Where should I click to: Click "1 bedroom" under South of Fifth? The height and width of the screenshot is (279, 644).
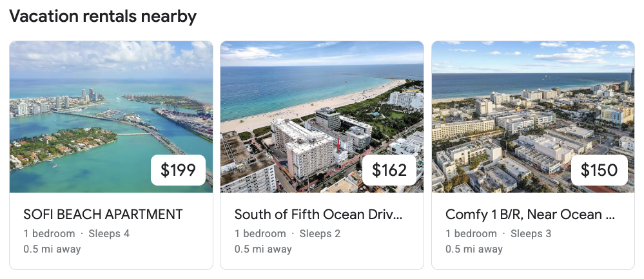(260, 233)
